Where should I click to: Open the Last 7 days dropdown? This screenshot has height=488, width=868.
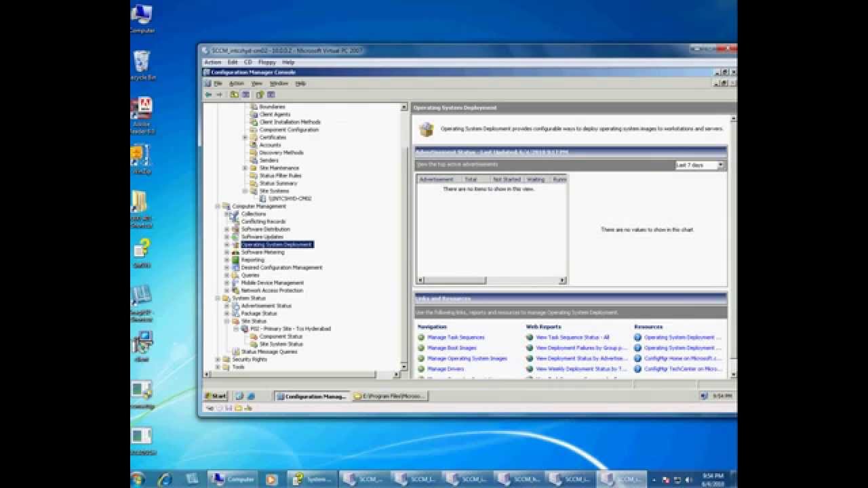(721, 165)
